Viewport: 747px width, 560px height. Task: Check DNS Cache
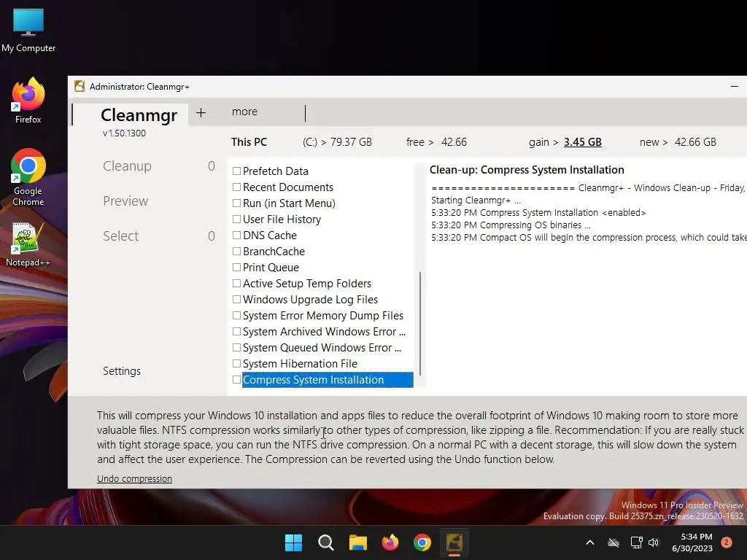(x=236, y=236)
